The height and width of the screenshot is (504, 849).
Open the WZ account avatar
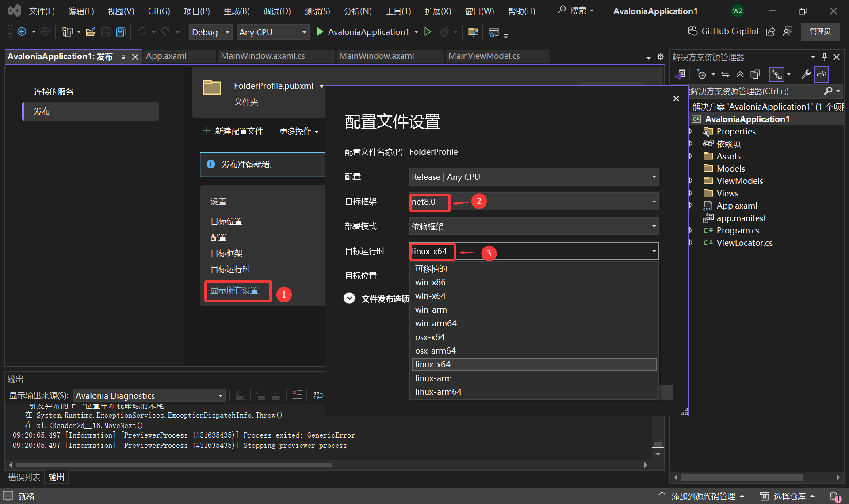pyautogui.click(x=738, y=11)
